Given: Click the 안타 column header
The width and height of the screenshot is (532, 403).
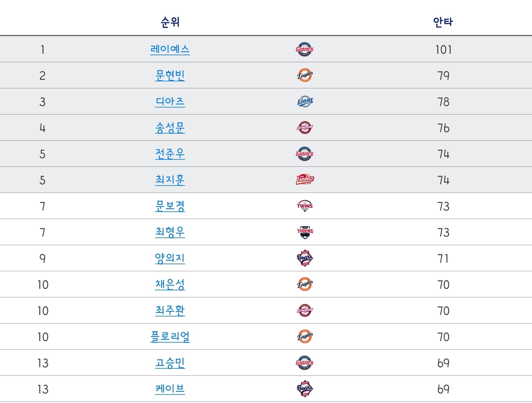Looking at the screenshot, I should click(x=443, y=22).
